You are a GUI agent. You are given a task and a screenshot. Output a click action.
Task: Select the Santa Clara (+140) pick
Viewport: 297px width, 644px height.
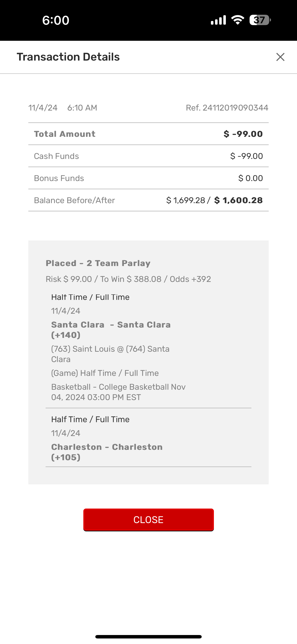pyautogui.click(x=111, y=330)
